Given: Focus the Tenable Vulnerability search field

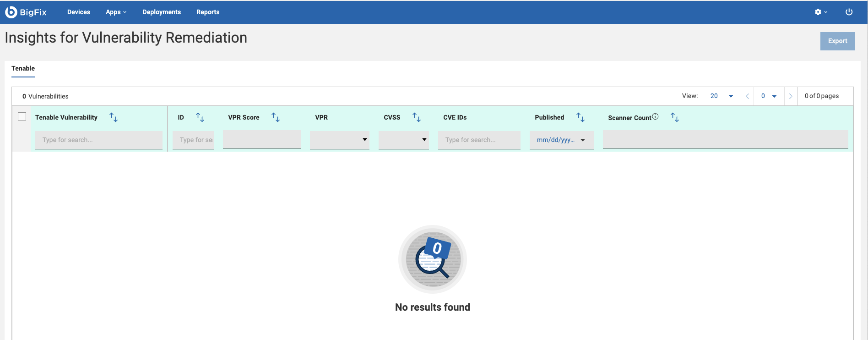Looking at the screenshot, I should [99, 140].
